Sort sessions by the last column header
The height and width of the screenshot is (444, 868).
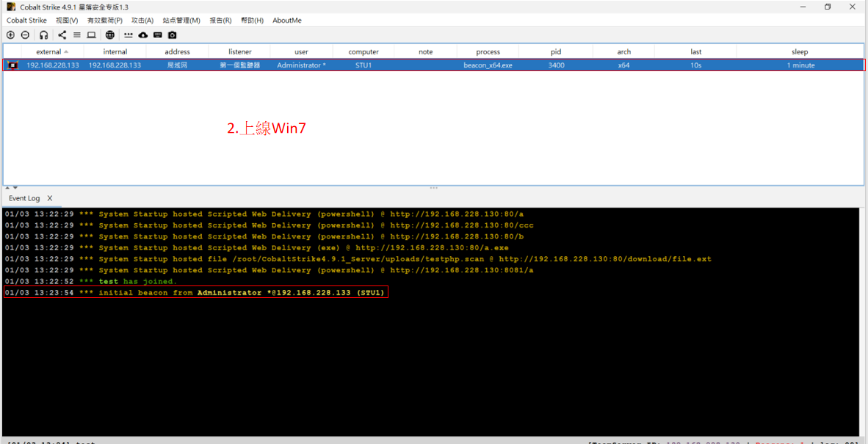coord(696,52)
